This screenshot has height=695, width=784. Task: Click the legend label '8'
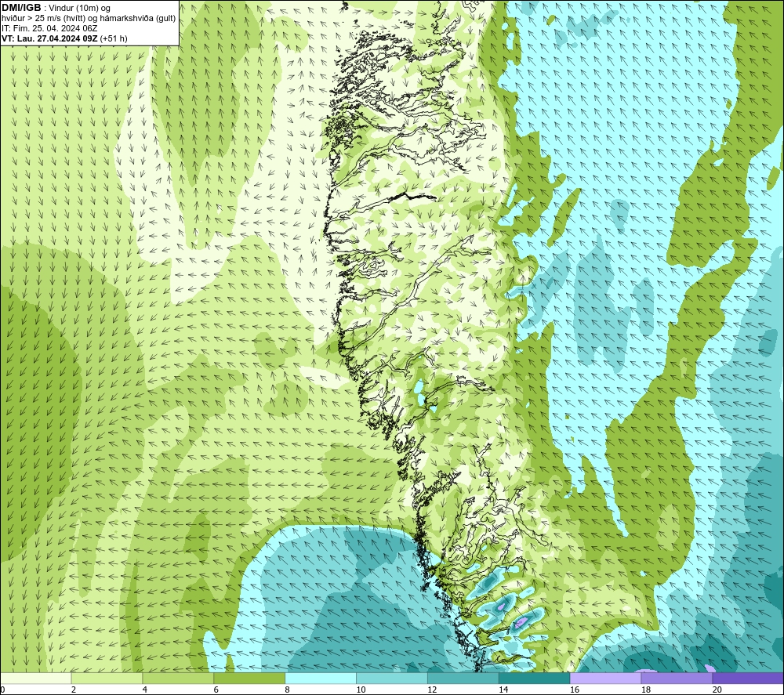[288, 690]
